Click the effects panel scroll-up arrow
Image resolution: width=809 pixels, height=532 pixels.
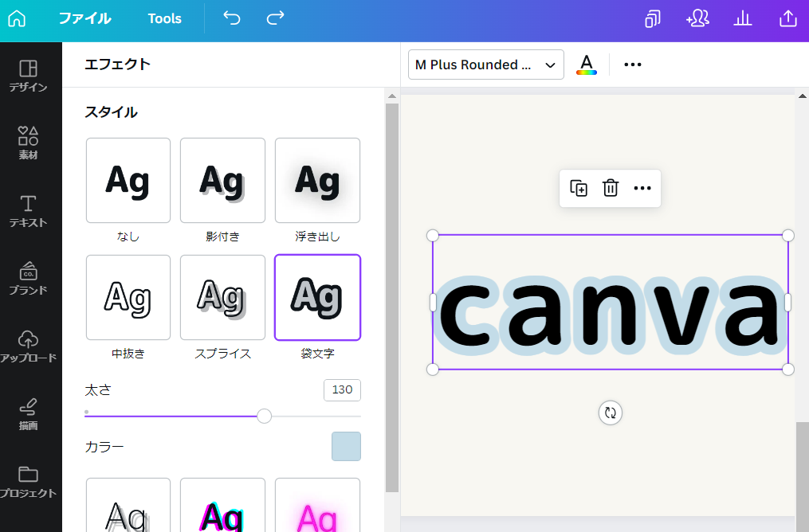click(392, 96)
